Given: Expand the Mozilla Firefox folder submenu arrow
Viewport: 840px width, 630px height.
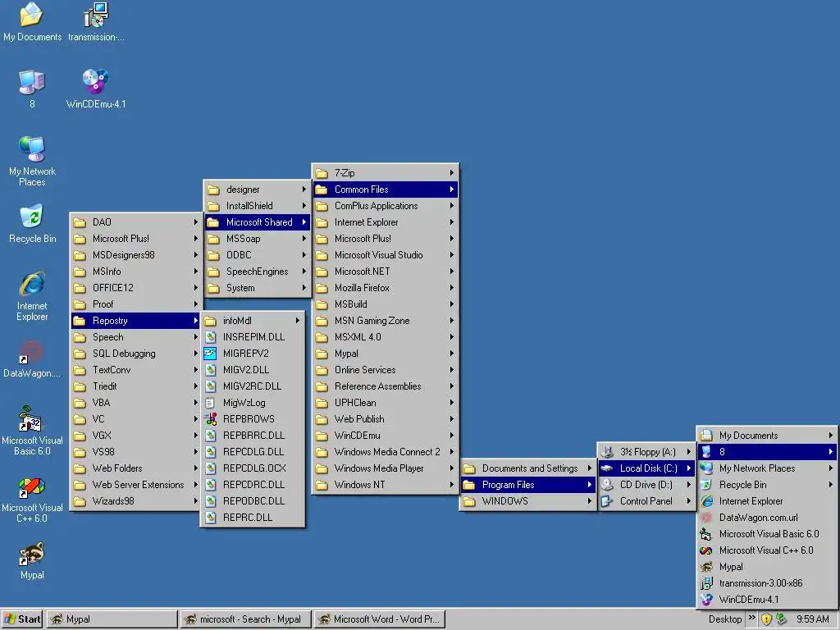Looking at the screenshot, I should (x=452, y=288).
